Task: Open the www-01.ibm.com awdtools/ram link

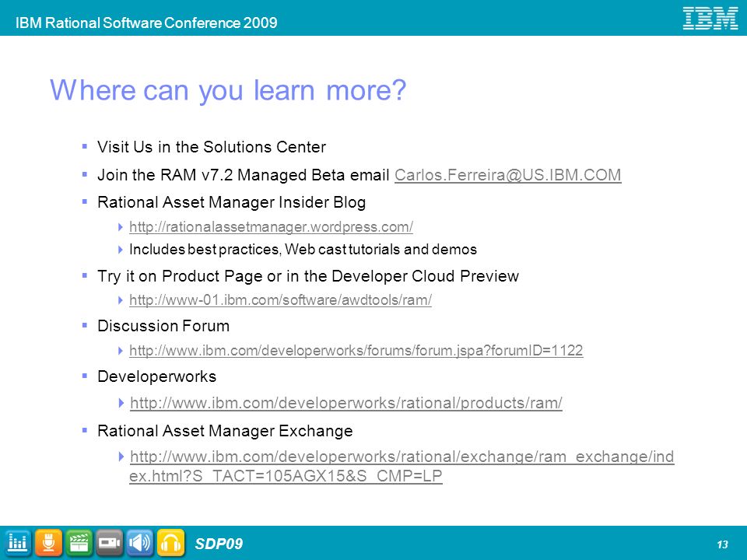Action: pos(281,300)
